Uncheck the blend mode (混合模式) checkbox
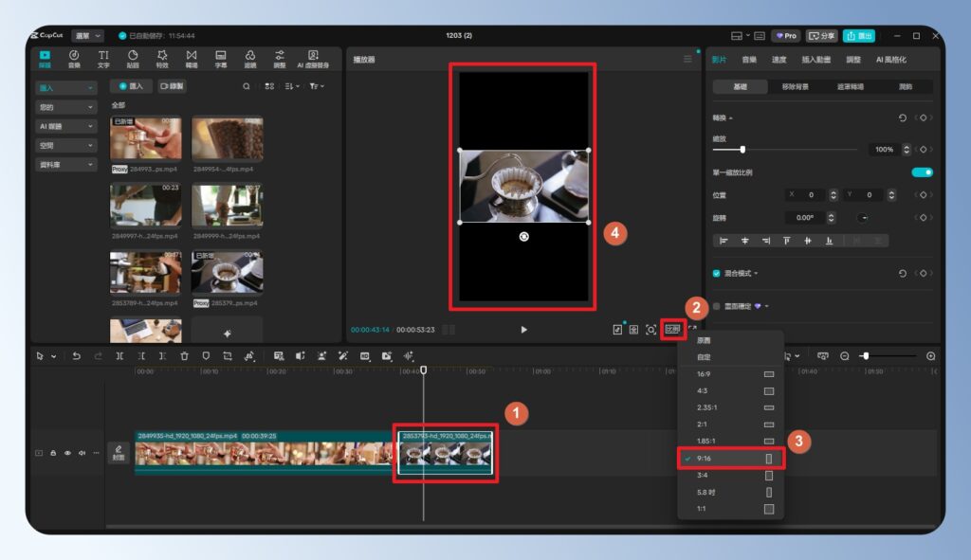971x560 pixels. tap(717, 273)
